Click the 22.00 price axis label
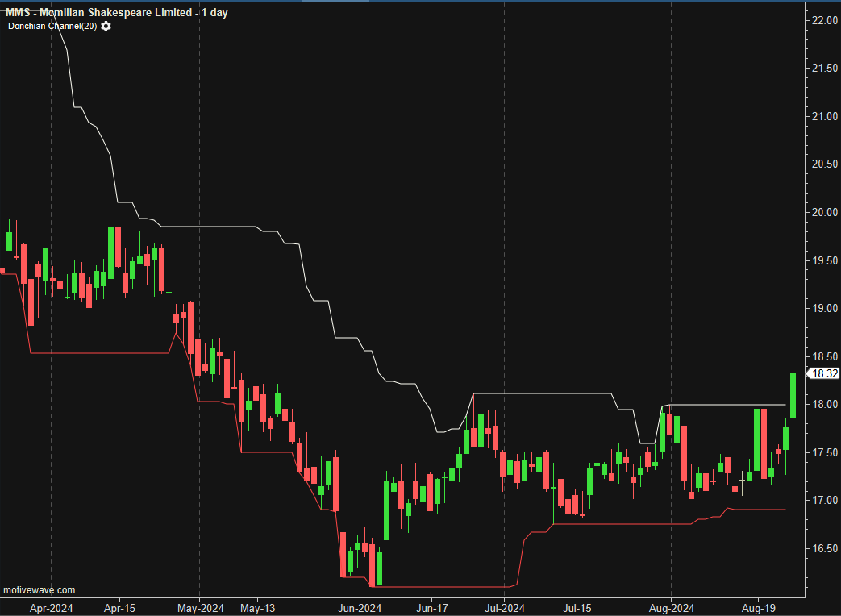The height and width of the screenshot is (616, 841). coord(823,20)
